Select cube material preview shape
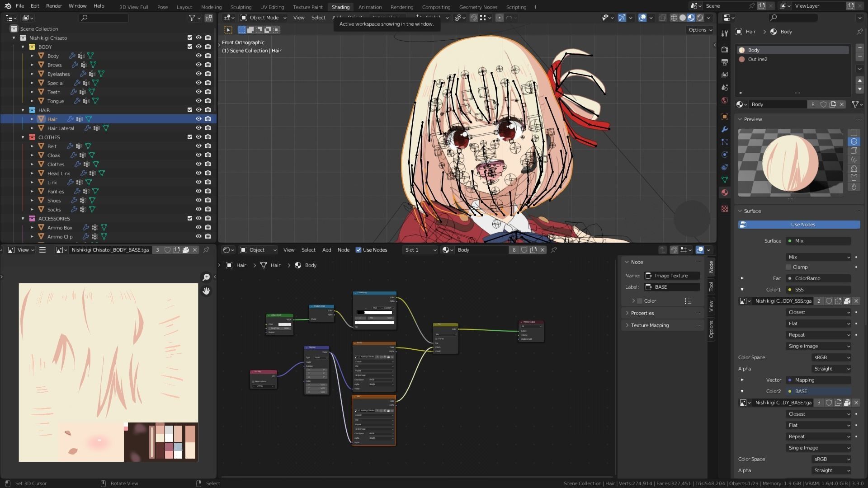 click(x=854, y=150)
